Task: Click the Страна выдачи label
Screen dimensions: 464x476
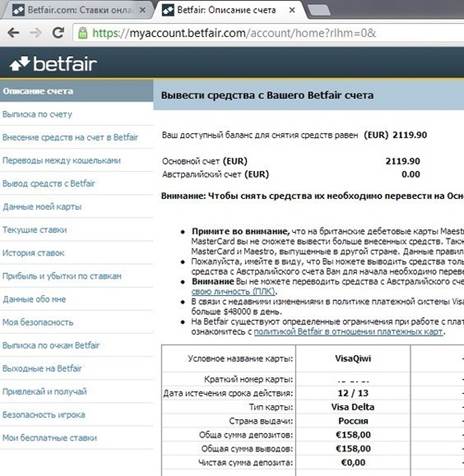Action: [261, 421]
